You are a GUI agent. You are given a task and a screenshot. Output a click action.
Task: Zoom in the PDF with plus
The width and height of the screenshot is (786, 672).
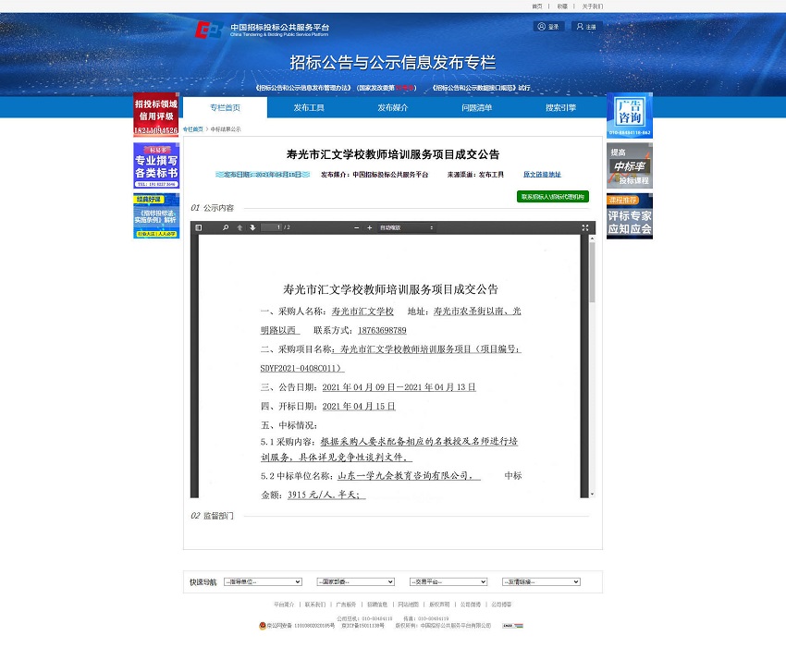371,226
